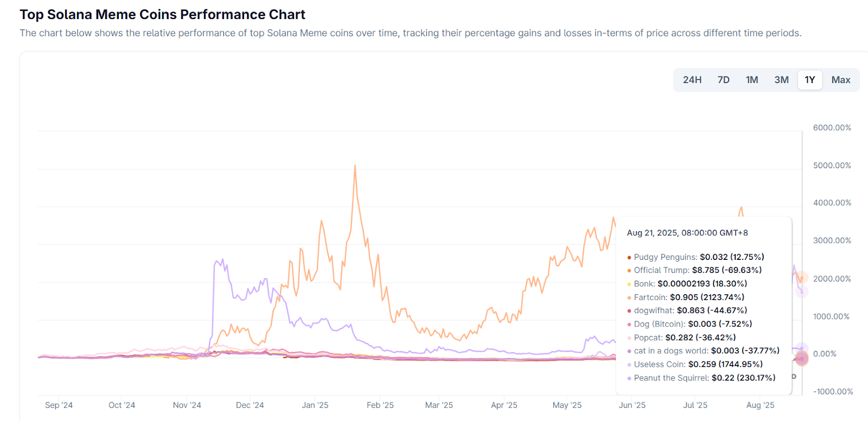868x421 pixels.
Task: Click the Peanut the Squirrel tooltip entry
Action: [704, 378]
